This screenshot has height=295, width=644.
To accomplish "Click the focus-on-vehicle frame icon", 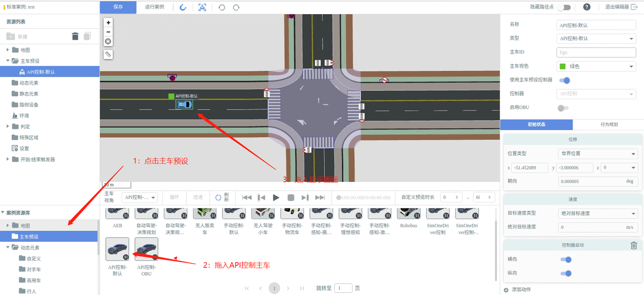I will pos(202,7).
